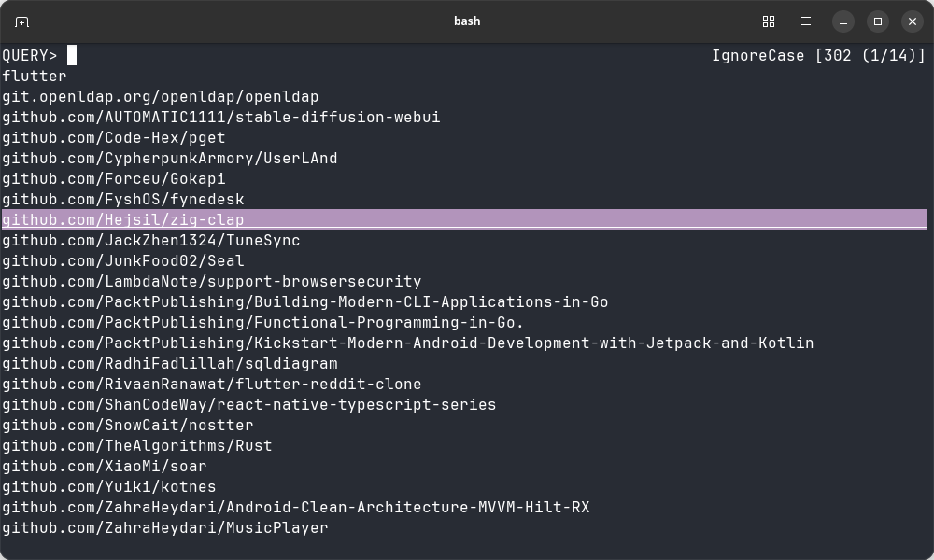Select git.openldap.org/openldap/openldap line
The height and width of the screenshot is (560, 934).
(x=160, y=97)
